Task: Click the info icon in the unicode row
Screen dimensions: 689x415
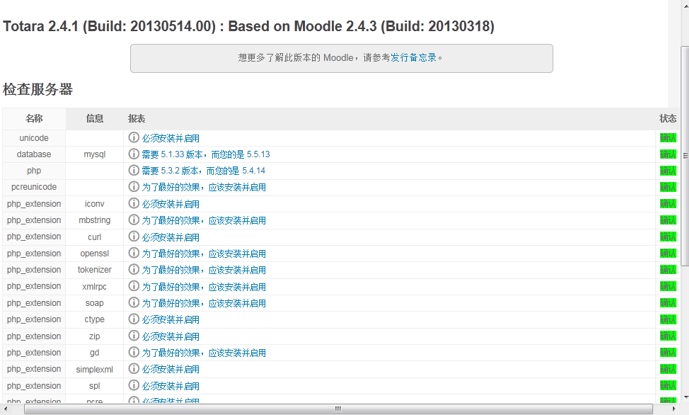Action: [x=134, y=138]
